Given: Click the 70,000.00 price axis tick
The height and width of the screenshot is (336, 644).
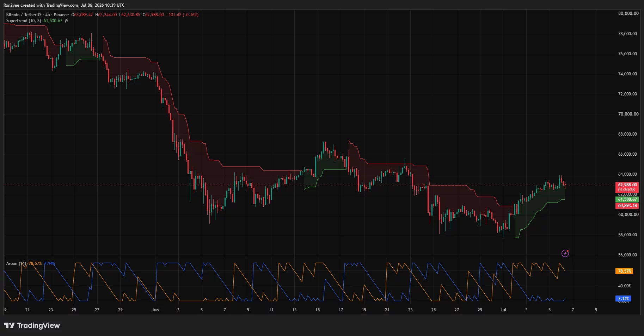Looking at the screenshot, I should (628, 114).
